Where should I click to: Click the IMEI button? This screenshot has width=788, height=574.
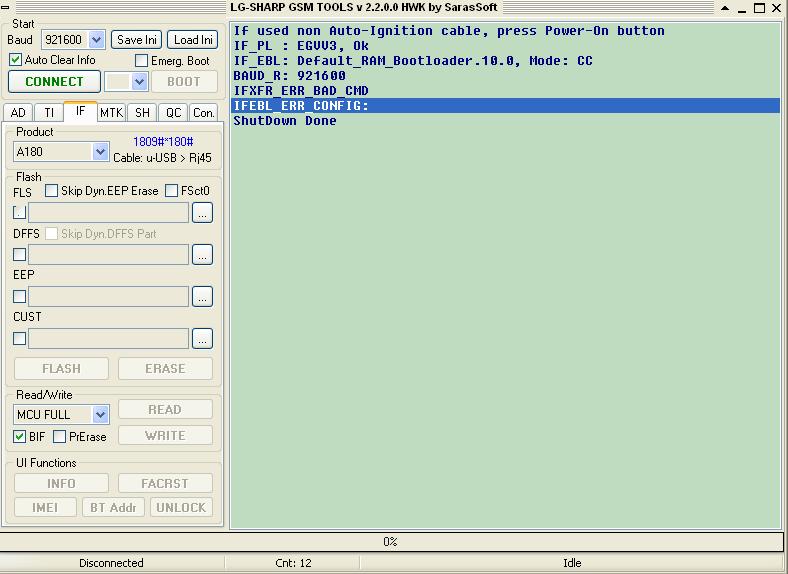tap(45, 508)
